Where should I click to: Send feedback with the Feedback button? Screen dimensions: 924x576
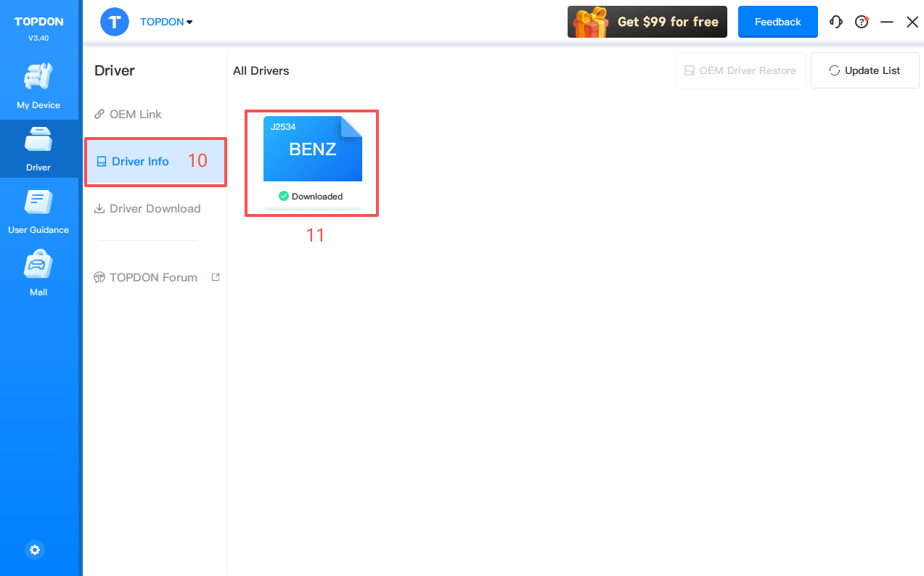pyautogui.click(x=777, y=22)
